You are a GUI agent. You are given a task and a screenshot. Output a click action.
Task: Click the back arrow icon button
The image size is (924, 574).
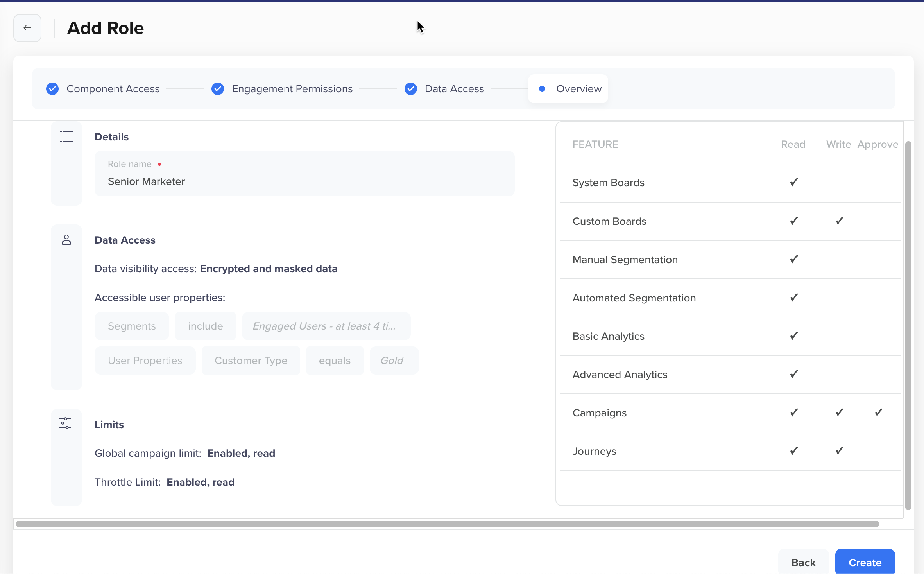[27, 28]
